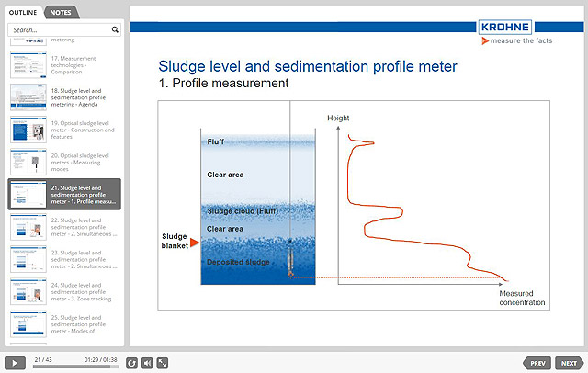Screen dimensions: 588x373
Task: Click the 'Measured concentration' axis label
Action: tap(522, 298)
